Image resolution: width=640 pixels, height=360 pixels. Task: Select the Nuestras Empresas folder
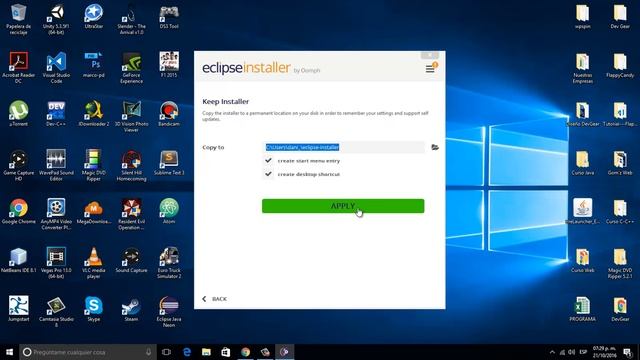point(582,68)
